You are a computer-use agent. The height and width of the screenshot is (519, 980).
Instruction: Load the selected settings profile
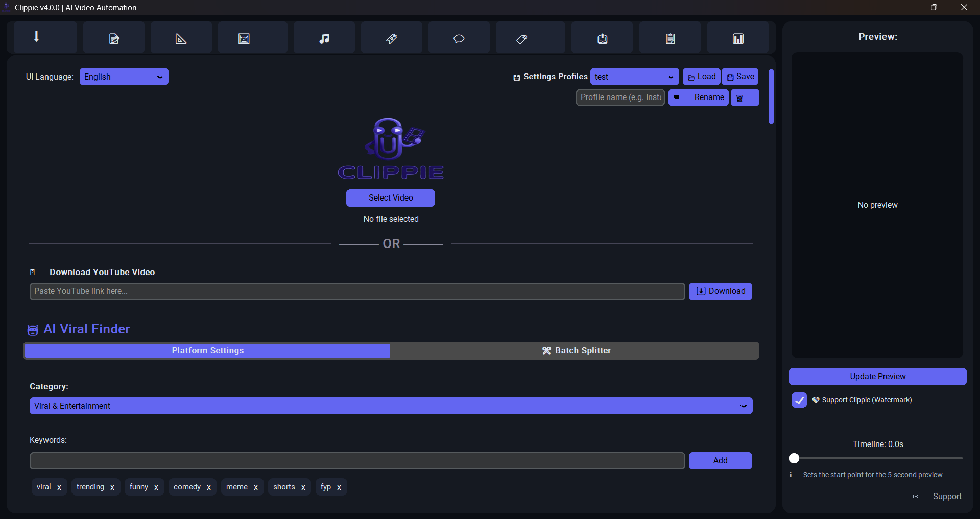point(701,77)
